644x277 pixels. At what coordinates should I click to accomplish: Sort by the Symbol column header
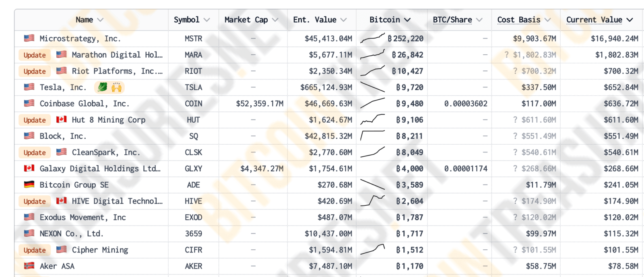192,20
